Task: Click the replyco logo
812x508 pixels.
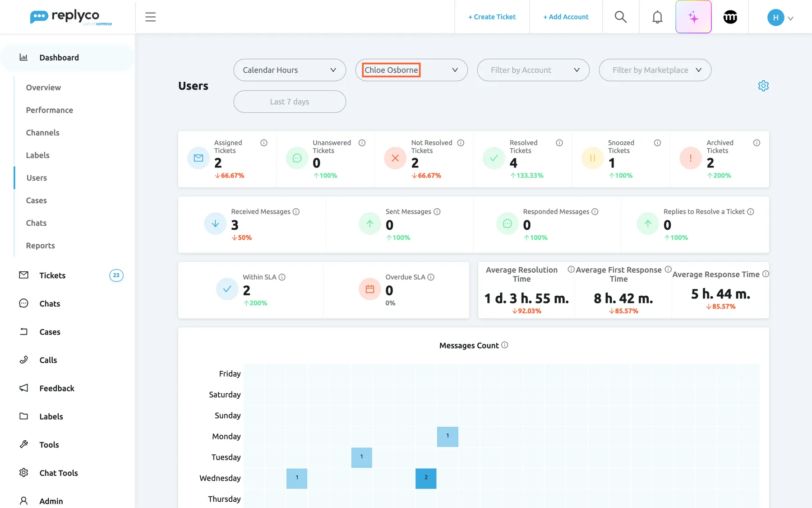Action: click(71, 17)
